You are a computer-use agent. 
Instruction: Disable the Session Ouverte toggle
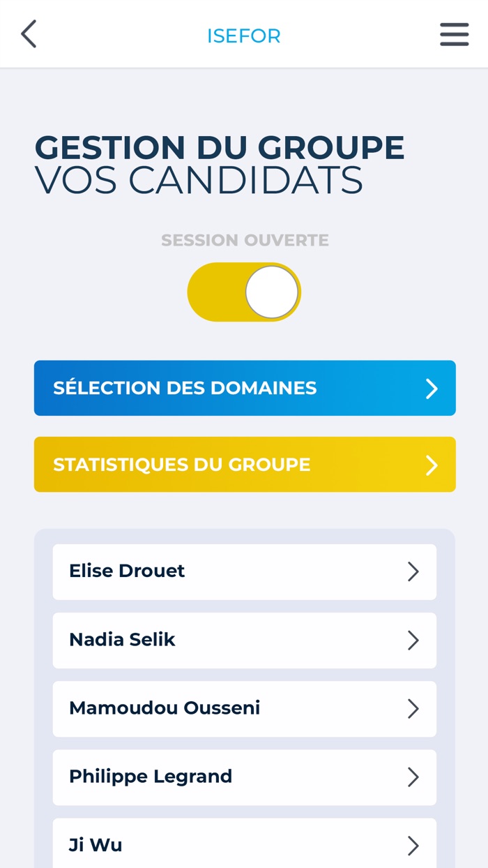click(244, 292)
